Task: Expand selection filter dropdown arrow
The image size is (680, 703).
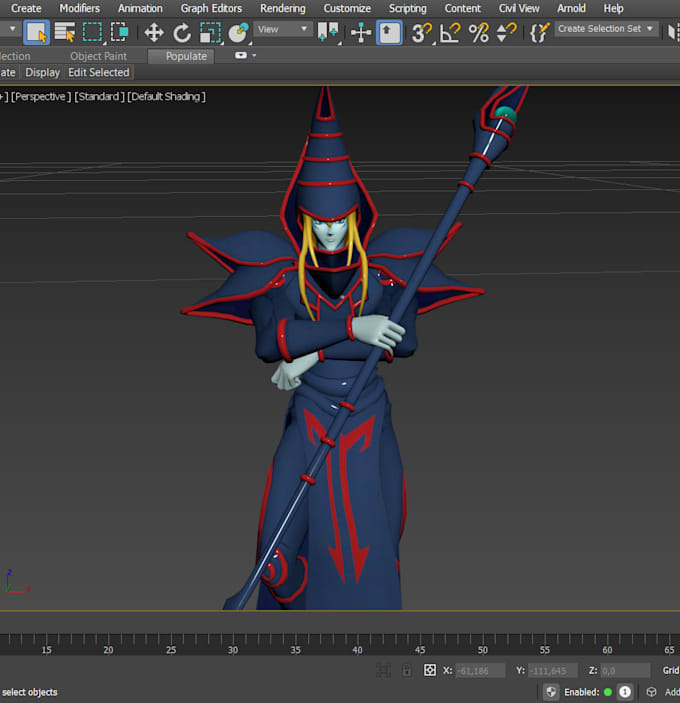Action: click(x=13, y=29)
